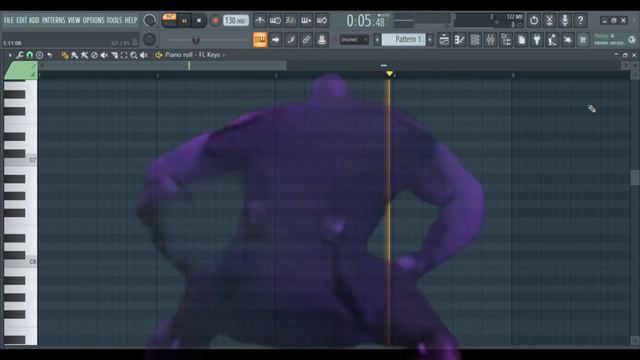Toggle step editing mode
Viewport: 640px width, 360px height.
pos(291,40)
